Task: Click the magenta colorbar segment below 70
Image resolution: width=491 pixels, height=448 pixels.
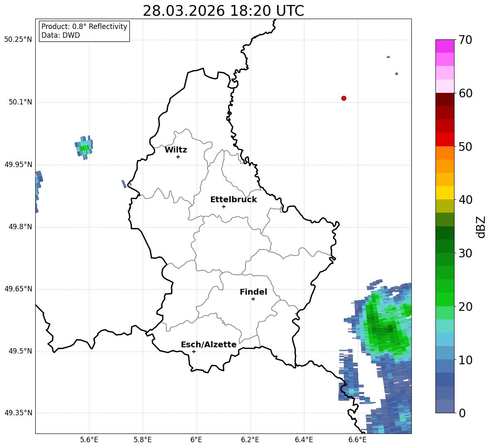Action: point(445,46)
